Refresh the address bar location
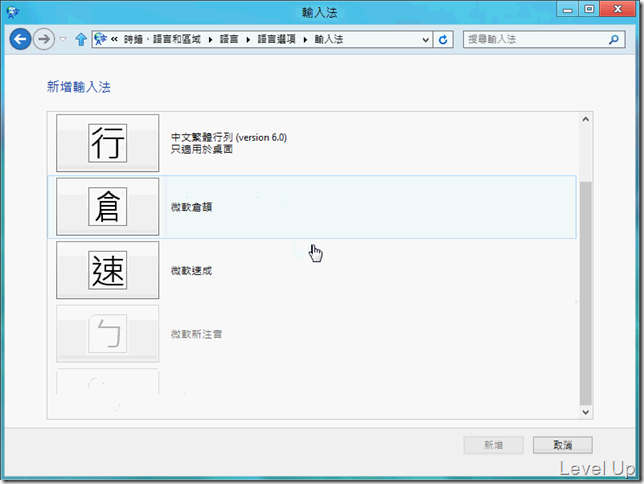644x484 pixels. point(443,39)
